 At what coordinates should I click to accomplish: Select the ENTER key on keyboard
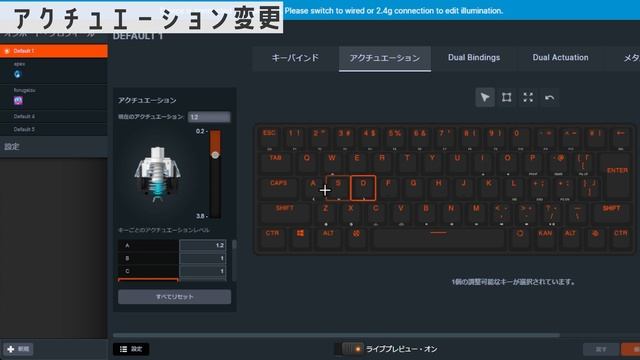[x=617, y=176]
